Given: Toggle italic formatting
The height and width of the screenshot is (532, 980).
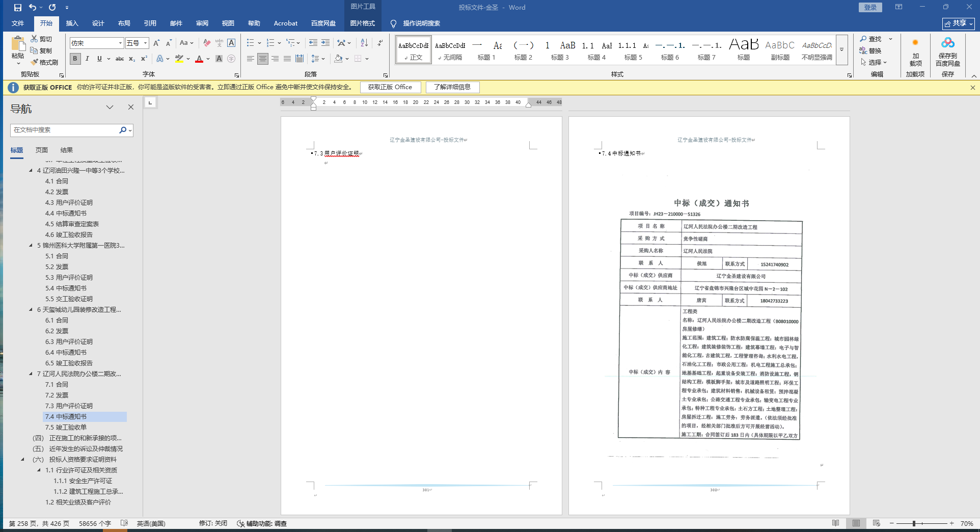Looking at the screenshot, I should pos(87,59).
